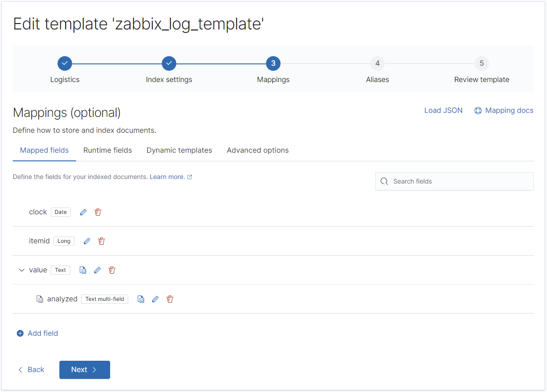Delete the clock field

coord(98,212)
